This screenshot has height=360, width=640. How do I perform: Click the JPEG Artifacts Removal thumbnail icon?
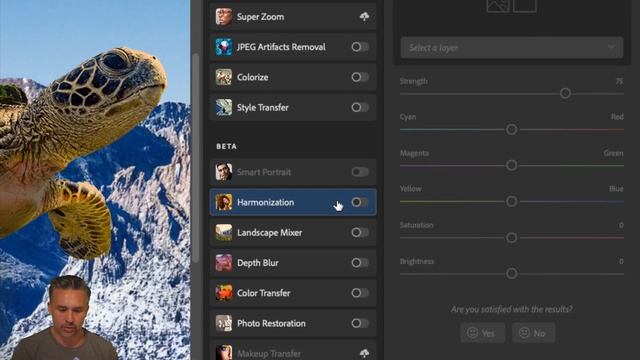[224, 47]
